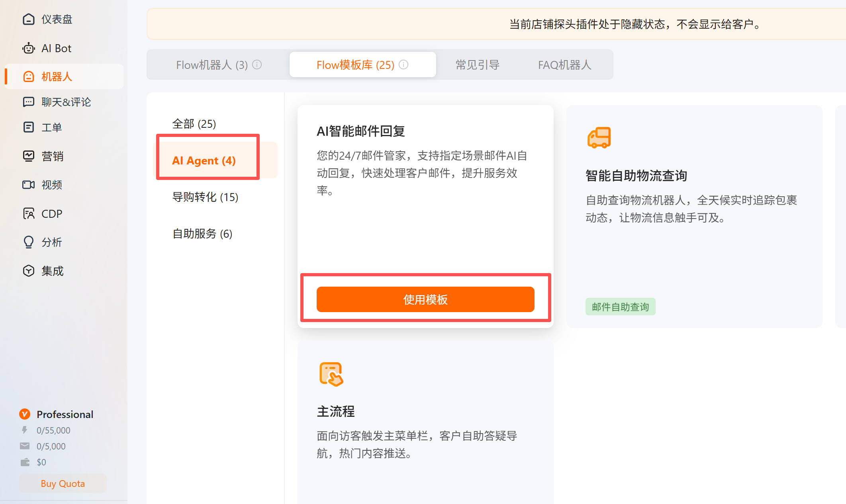Click the Buy Quota button
The height and width of the screenshot is (504, 846).
[x=63, y=483]
